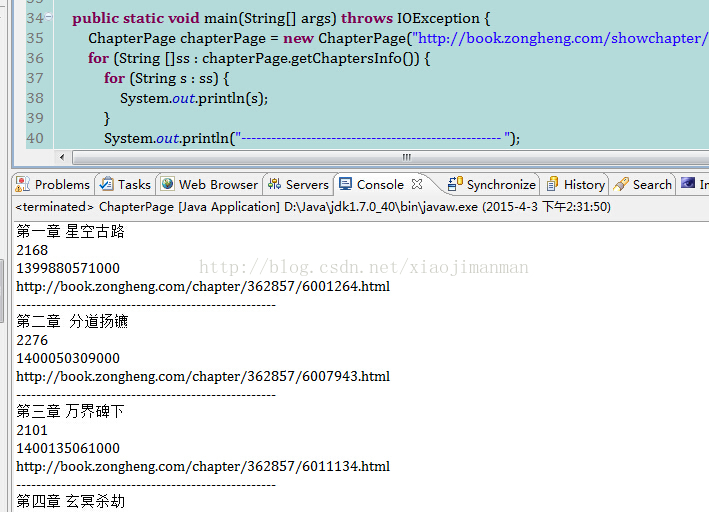This screenshot has width=709, height=512.
Task: Click the editor horizontal scrollbar left arrow
Action: point(62,157)
